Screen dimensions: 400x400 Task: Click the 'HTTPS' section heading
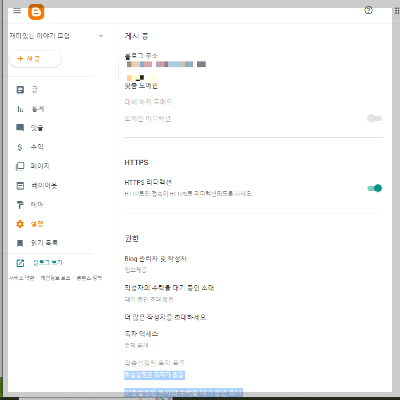point(136,163)
